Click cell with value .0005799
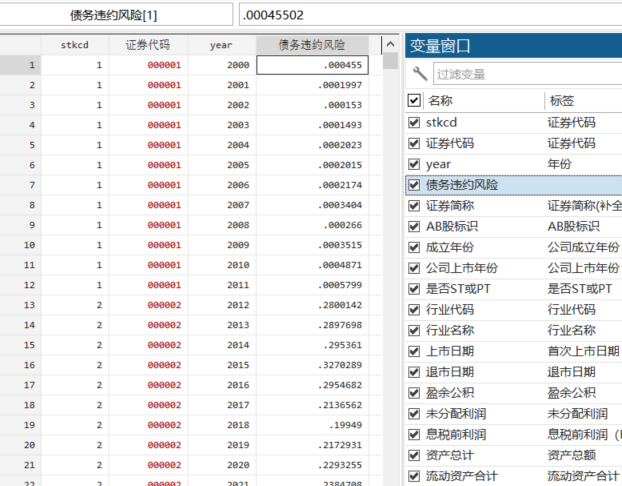622x486 pixels. click(312, 285)
